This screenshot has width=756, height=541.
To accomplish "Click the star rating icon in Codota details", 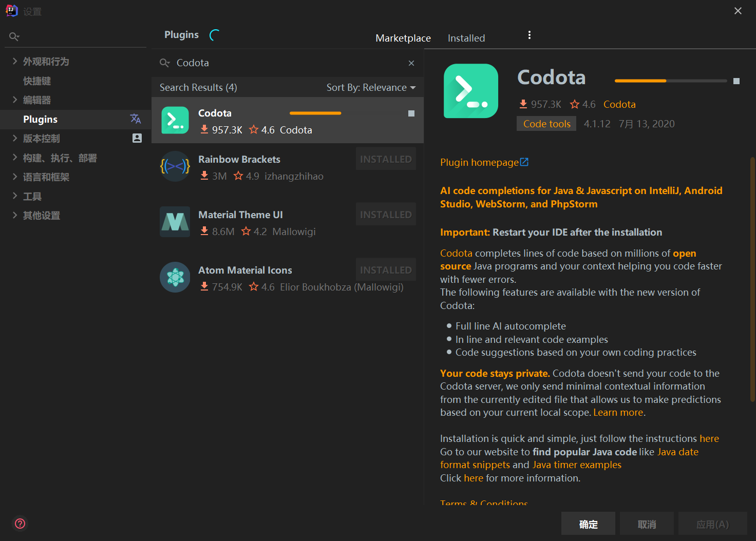I will pyautogui.click(x=575, y=104).
